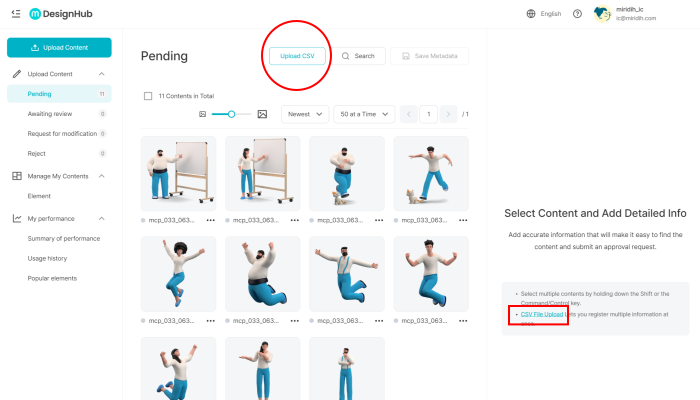The height and width of the screenshot is (400, 700).
Task: Click the small thumbnail size icon
Action: [202, 114]
